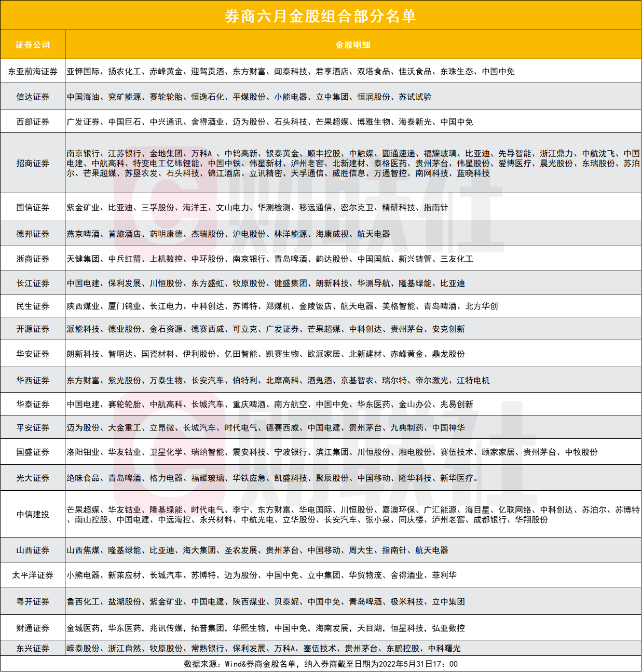Click 弘亚数控 in 财通证券 row
The height and width of the screenshot is (672, 642).
[x=448, y=628]
